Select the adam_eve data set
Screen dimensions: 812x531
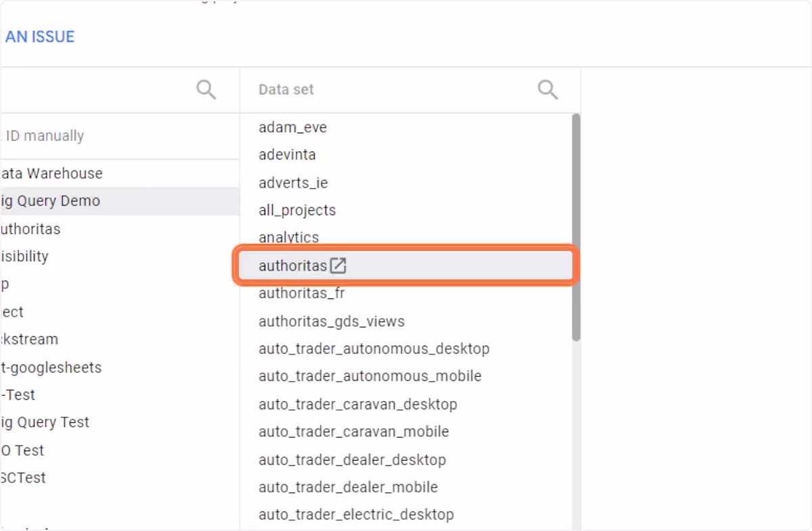click(x=293, y=127)
